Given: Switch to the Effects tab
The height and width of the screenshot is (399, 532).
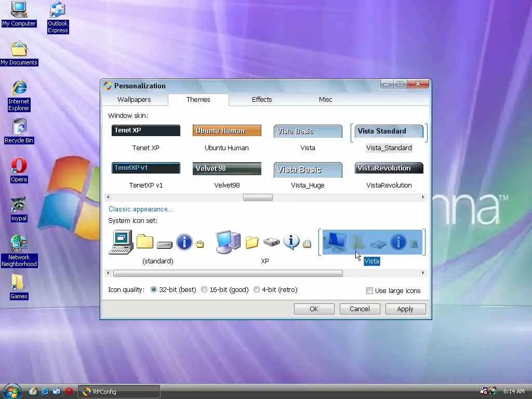Looking at the screenshot, I should click(262, 99).
